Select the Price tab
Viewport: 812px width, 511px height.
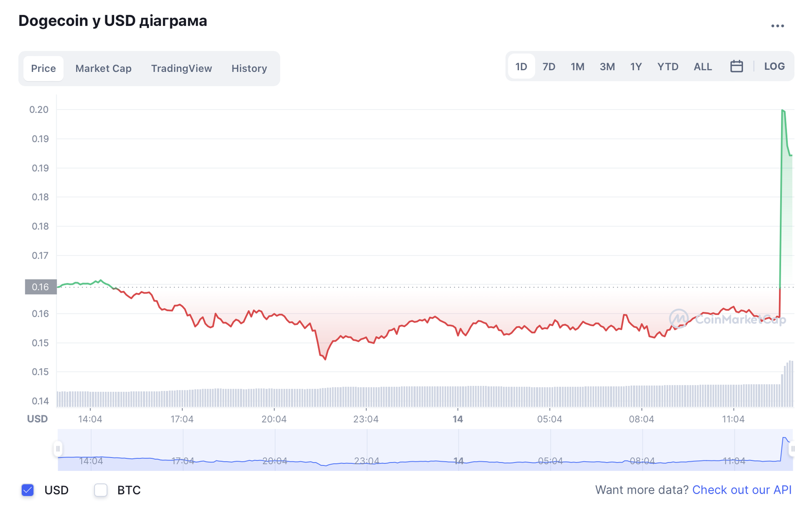pos(44,69)
